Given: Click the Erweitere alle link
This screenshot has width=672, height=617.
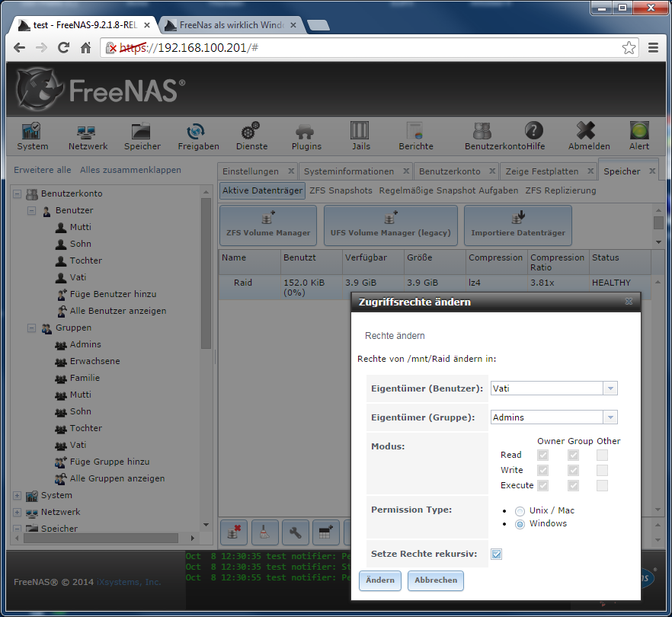Looking at the screenshot, I should pyautogui.click(x=43, y=170).
